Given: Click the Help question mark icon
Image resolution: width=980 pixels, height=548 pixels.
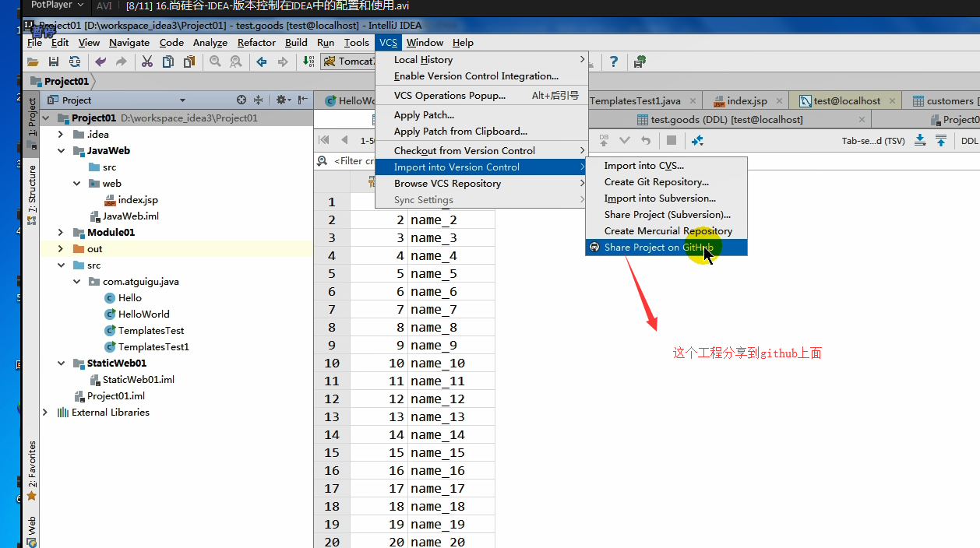Looking at the screenshot, I should [614, 61].
